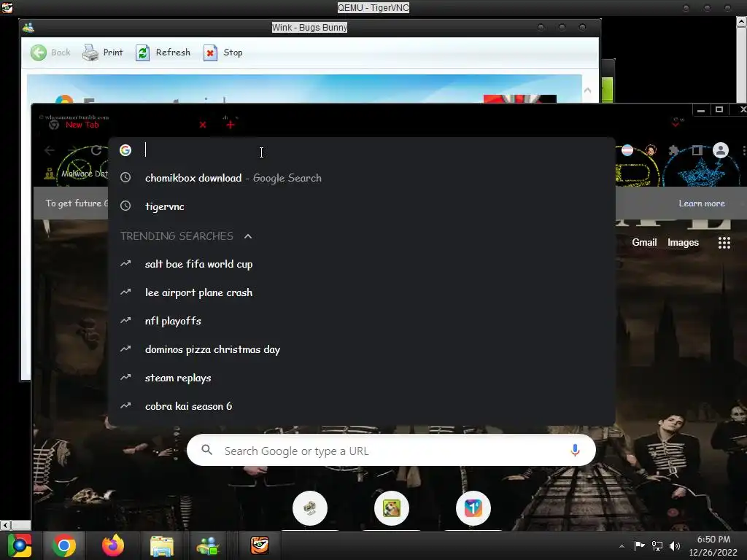Choose 'steam replays' trending search
Screen dimensions: 747x560
click(362, 378)
